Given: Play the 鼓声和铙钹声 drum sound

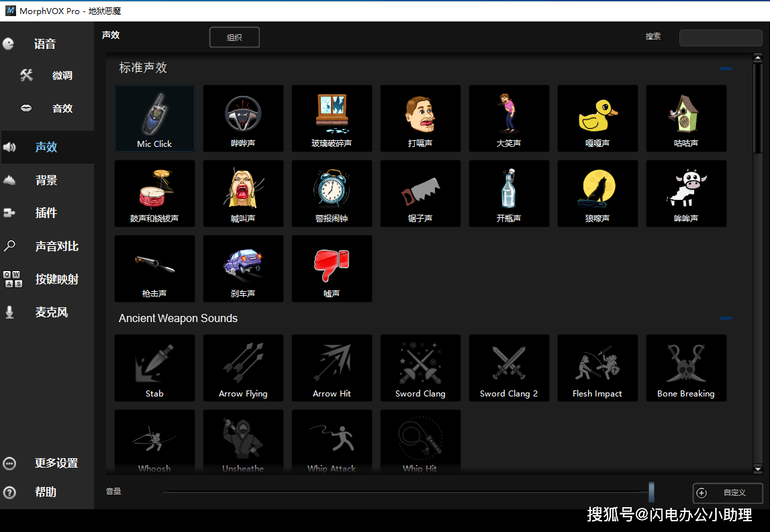Looking at the screenshot, I should pos(154,193).
